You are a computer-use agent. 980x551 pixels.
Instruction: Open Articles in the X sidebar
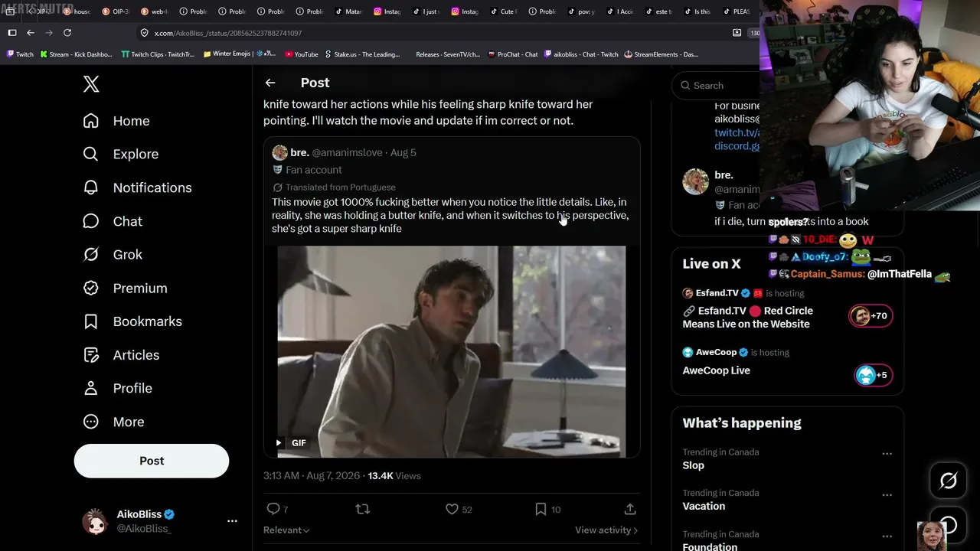[x=121, y=355]
